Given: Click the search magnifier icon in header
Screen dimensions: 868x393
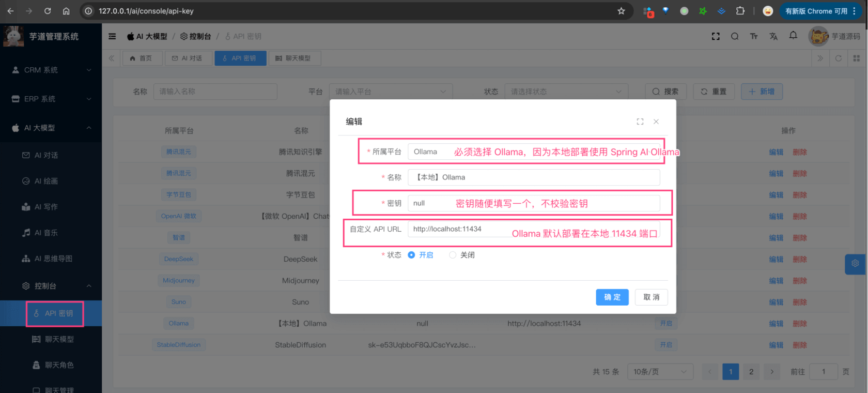Looking at the screenshot, I should coord(734,36).
